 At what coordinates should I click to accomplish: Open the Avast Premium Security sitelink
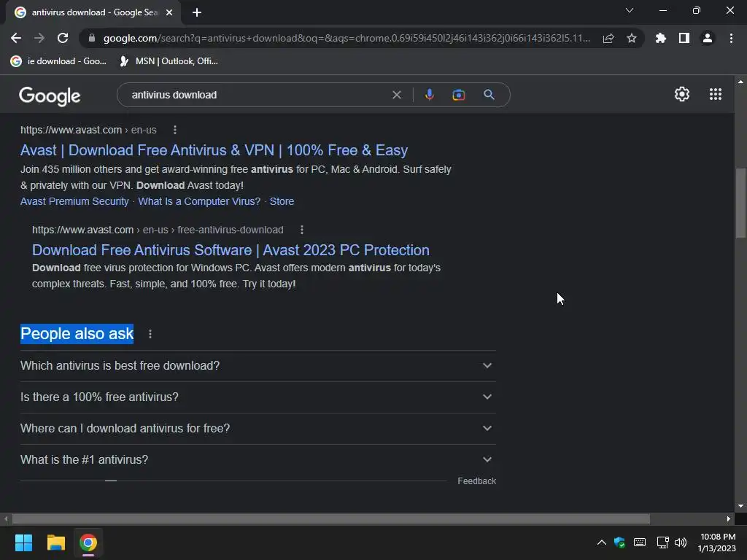(75, 201)
